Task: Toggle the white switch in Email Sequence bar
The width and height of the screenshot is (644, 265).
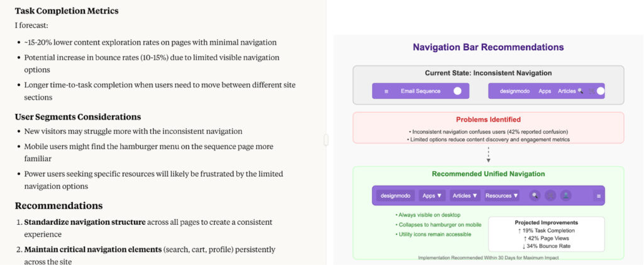Action: tap(457, 91)
